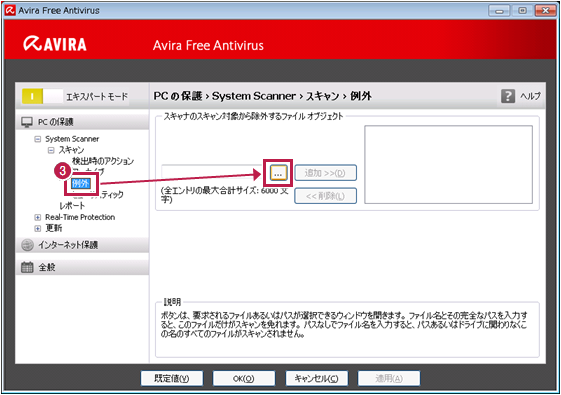This screenshot has width=561, height=395.
Task: Close the Avira Free Antivirus window
Action: pyautogui.click(x=545, y=11)
